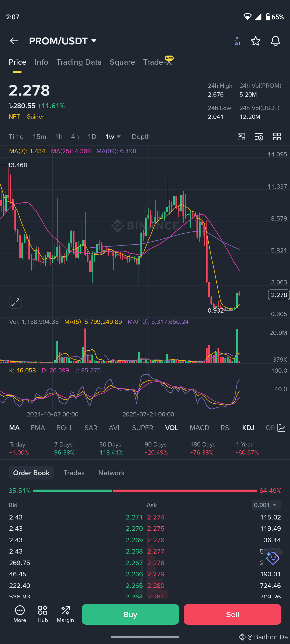Open chart settings icon

click(259, 137)
